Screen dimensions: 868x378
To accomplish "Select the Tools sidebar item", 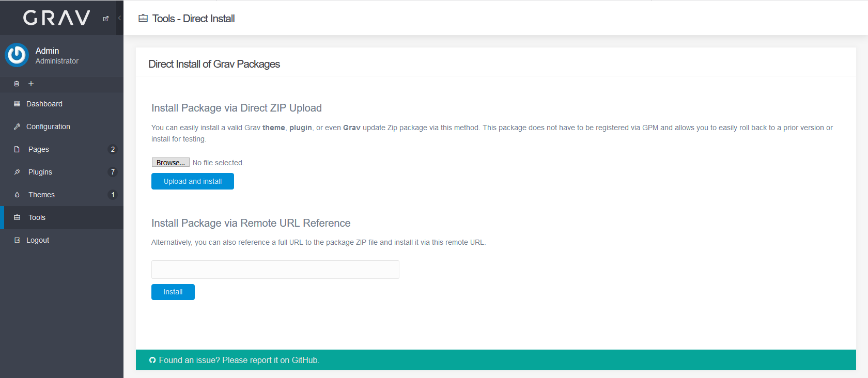I will click(x=61, y=217).
